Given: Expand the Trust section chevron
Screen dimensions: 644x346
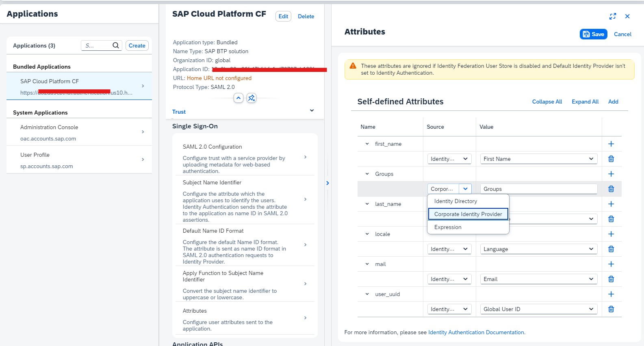Looking at the screenshot, I should pos(312,110).
